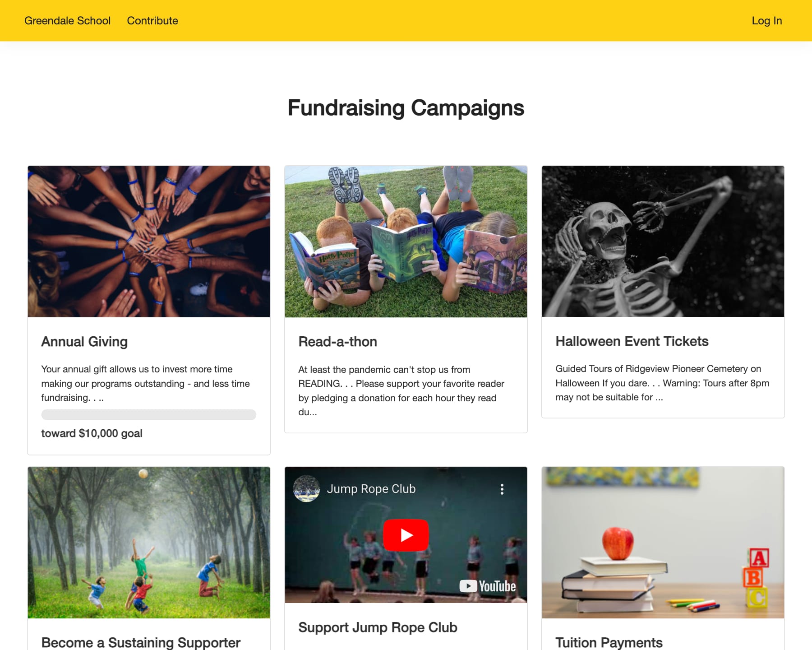Open Jump Rope Club video title link

pos(371,489)
